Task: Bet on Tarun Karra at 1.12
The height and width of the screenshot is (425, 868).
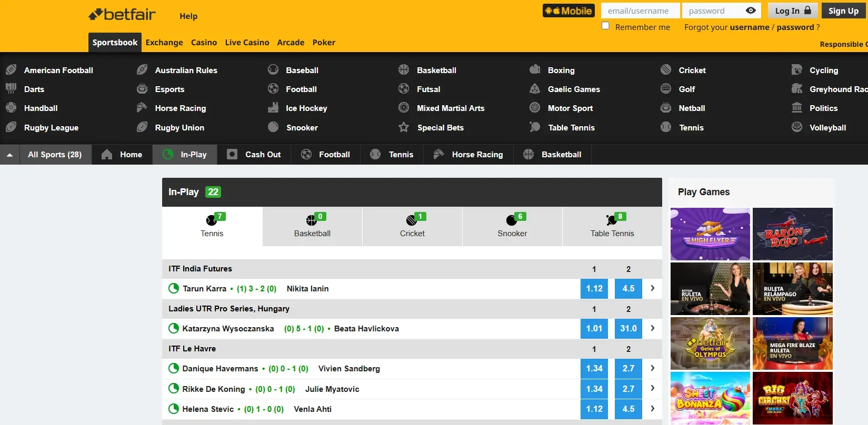Action: [x=594, y=288]
